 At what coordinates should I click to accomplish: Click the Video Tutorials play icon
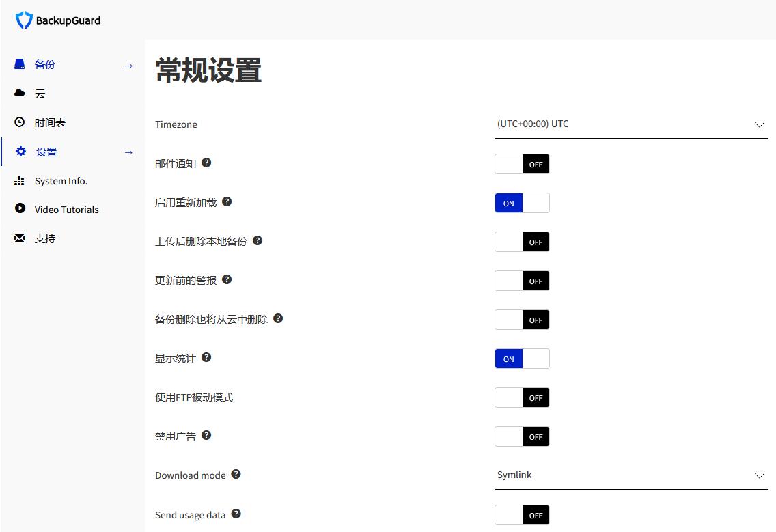20,209
